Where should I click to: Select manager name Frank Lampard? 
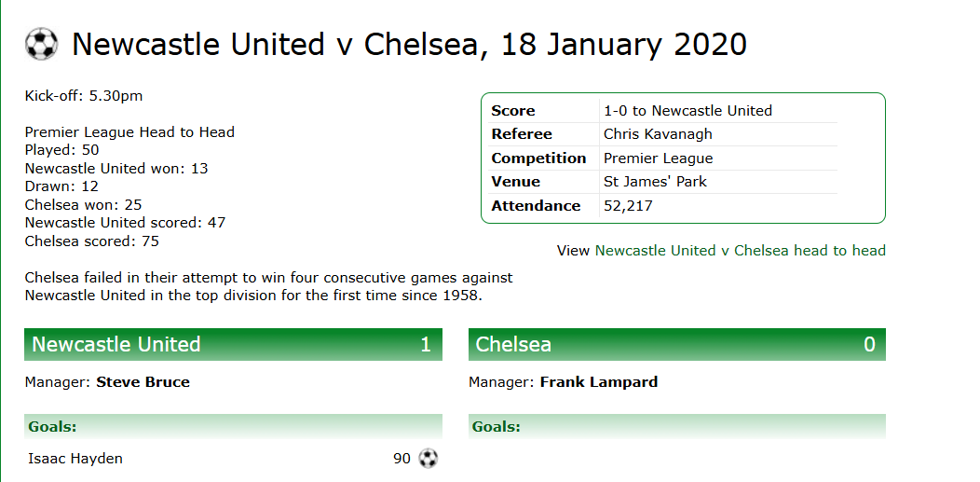598,382
